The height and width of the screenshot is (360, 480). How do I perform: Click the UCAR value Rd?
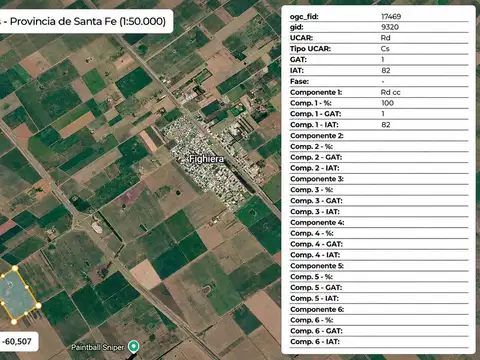[385, 38]
